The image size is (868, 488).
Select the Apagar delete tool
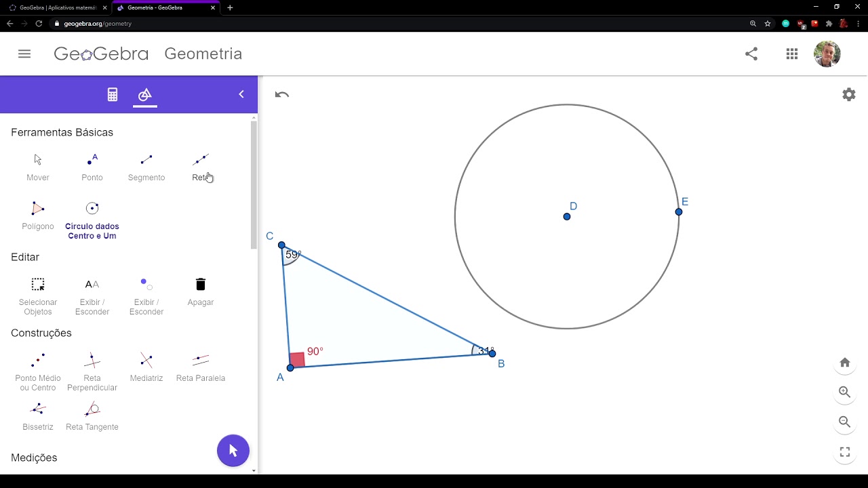tap(201, 291)
